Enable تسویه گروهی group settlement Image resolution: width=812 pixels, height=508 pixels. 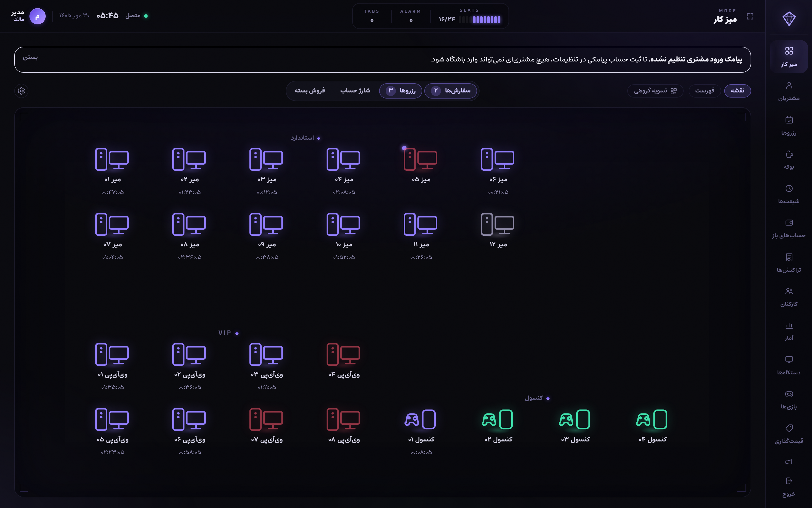point(655,91)
